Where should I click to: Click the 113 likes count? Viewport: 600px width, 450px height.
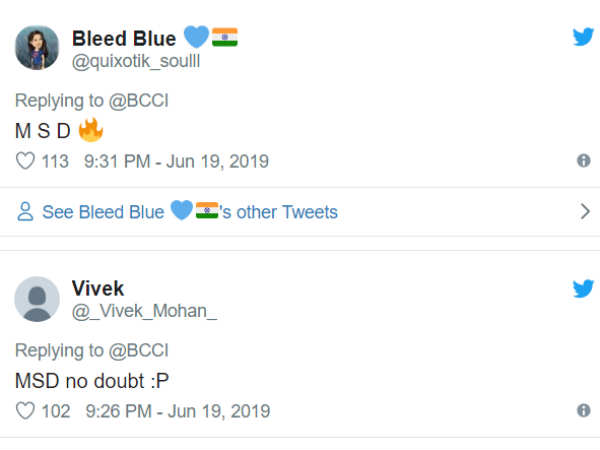55,161
